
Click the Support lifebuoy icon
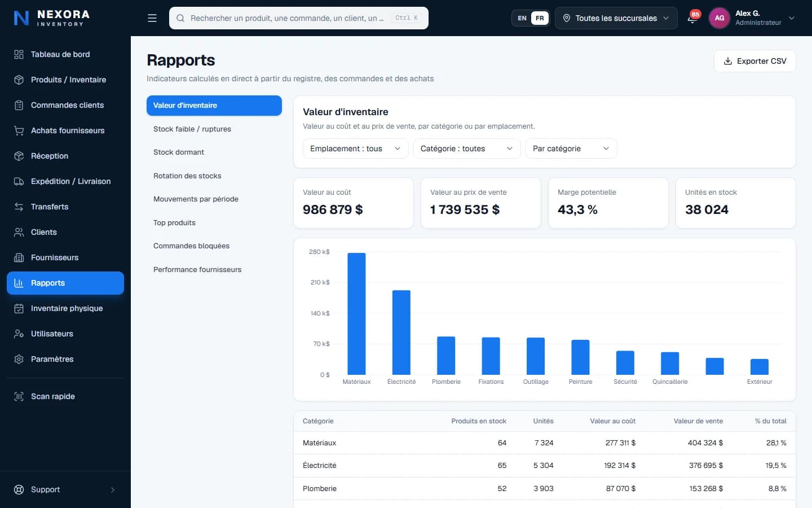point(19,489)
